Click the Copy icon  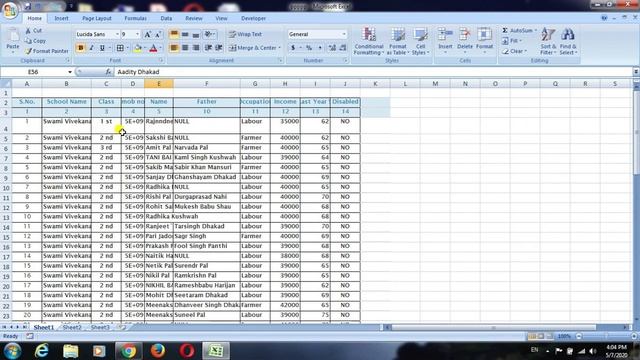tap(35, 41)
